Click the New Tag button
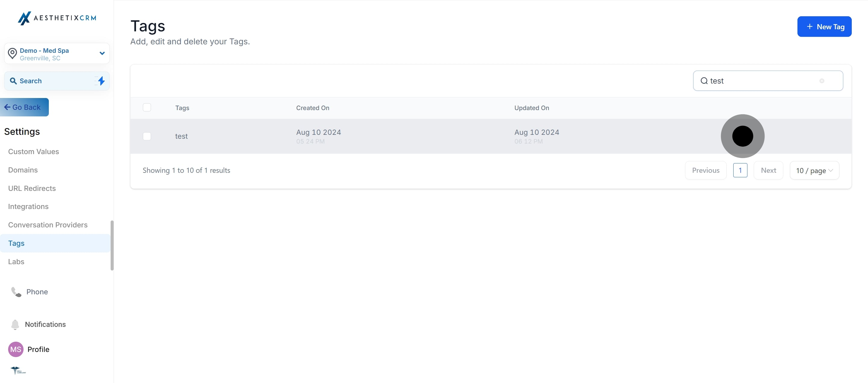The image size is (868, 383). coord(824,27)
